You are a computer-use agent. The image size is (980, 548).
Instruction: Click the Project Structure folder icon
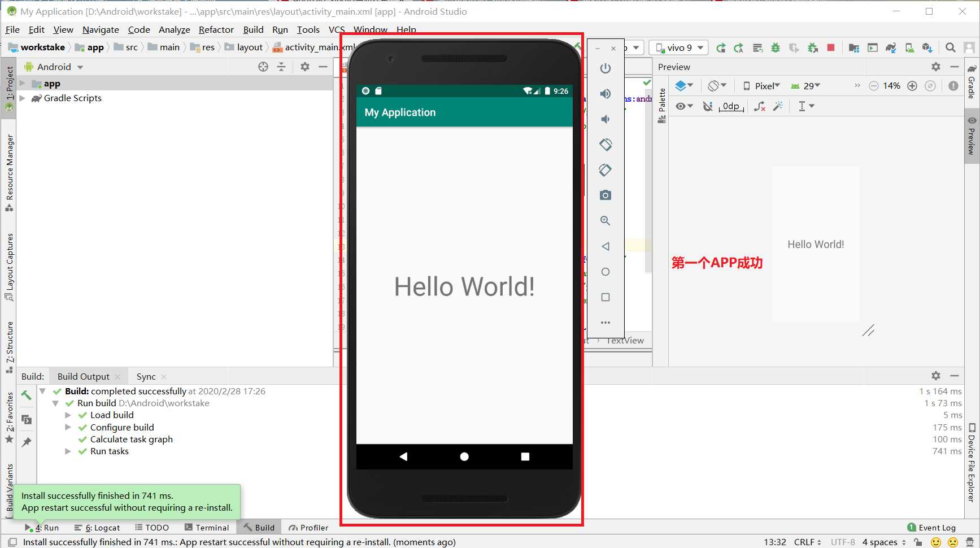854,48
